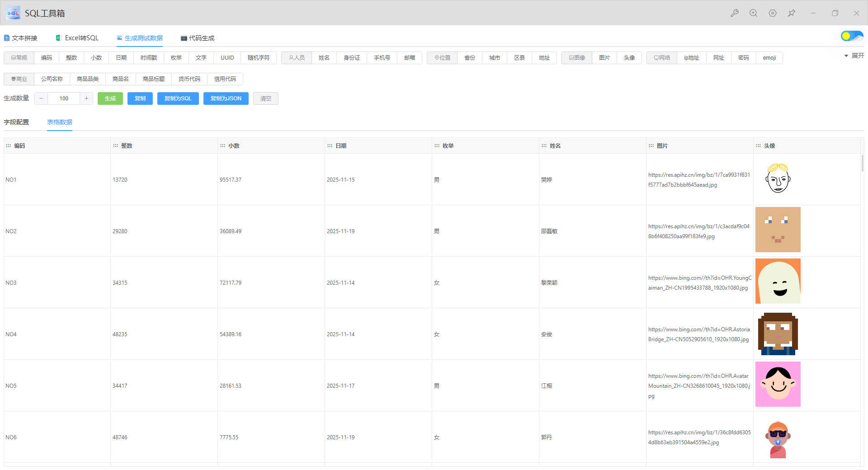Click the drag handle icon on 日期 column
This screenshot has height=470, width=868.
coord(330,146)
